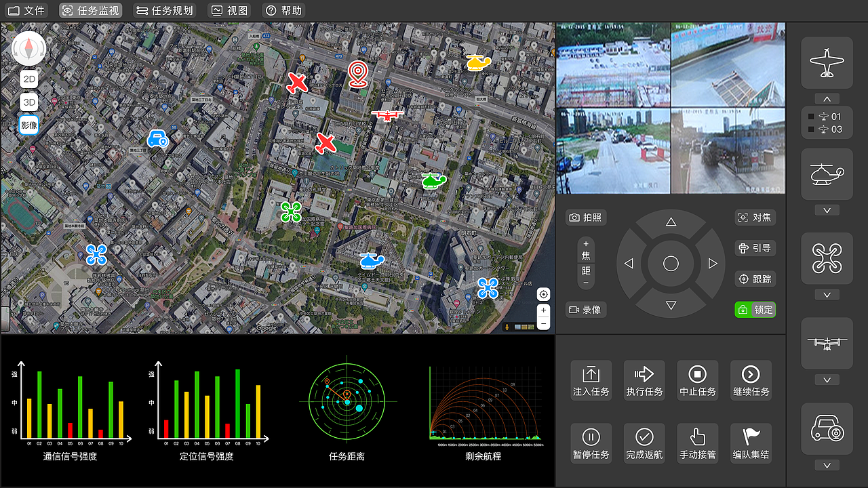Click 完成返航 return home button
Screen dimensions: 868x488
[644, 443]
